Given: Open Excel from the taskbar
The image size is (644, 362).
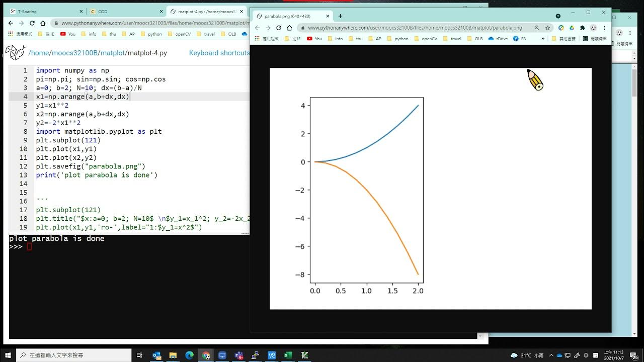Looking at the screenshot, I should (288, 355).
